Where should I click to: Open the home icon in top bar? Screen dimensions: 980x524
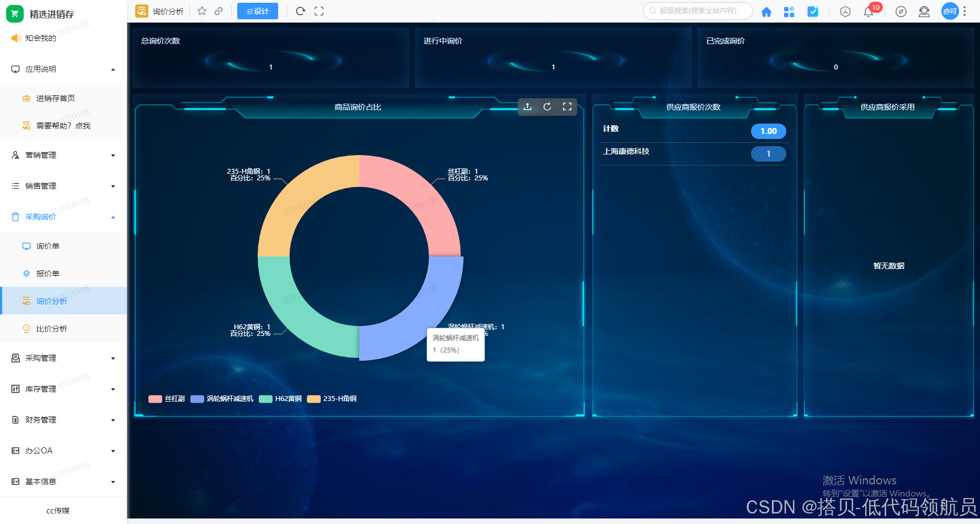click(766, 11)
